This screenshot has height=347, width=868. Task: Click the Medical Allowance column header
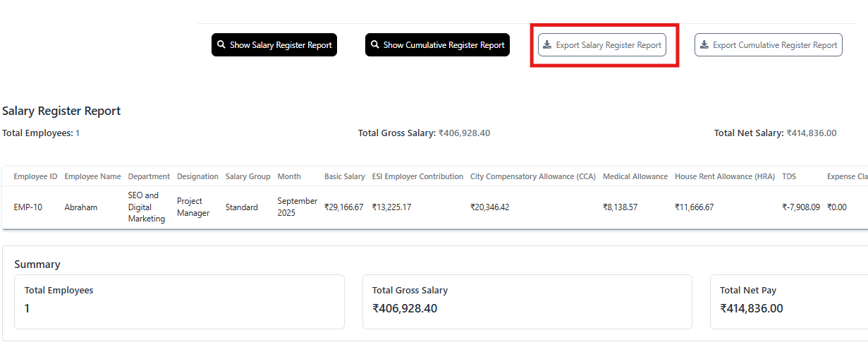click(x=635, y=176)
